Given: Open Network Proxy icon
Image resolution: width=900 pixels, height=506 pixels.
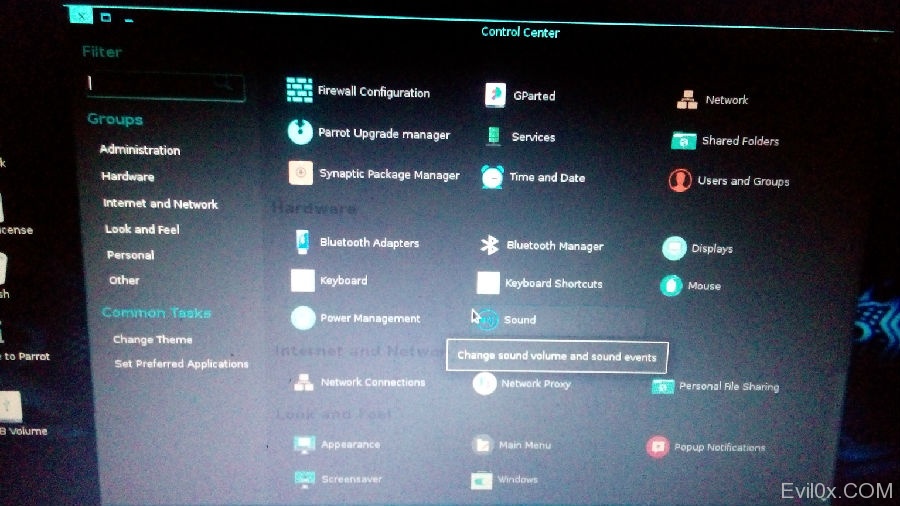Looking at the screenshot, I should click(484, 383).
